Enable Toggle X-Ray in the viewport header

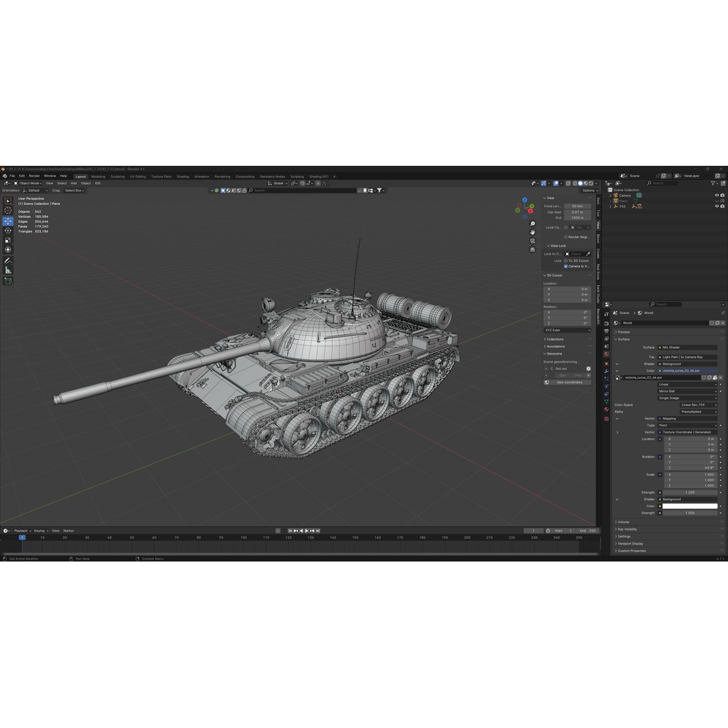(x=568, y=183)
